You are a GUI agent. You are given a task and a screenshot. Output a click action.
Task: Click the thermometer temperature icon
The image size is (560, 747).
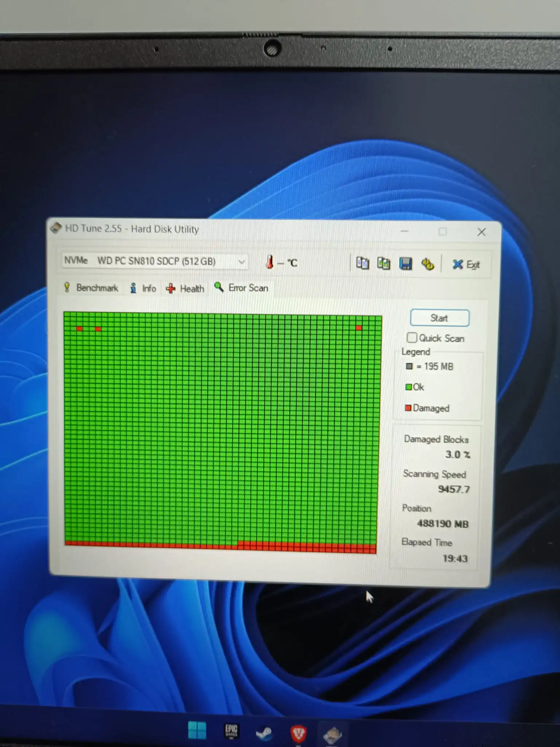(270, 262)
